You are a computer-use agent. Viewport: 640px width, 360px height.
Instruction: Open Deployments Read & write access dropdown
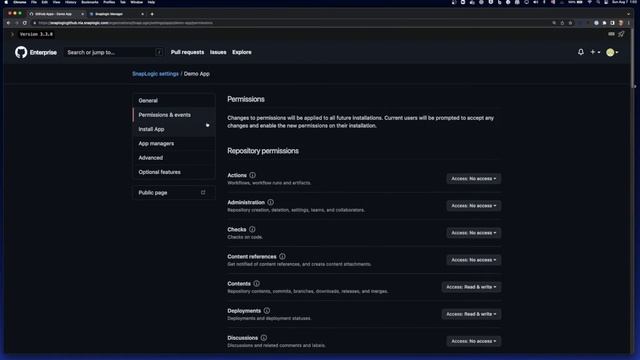pyautogui.click(x=471, y=314)
